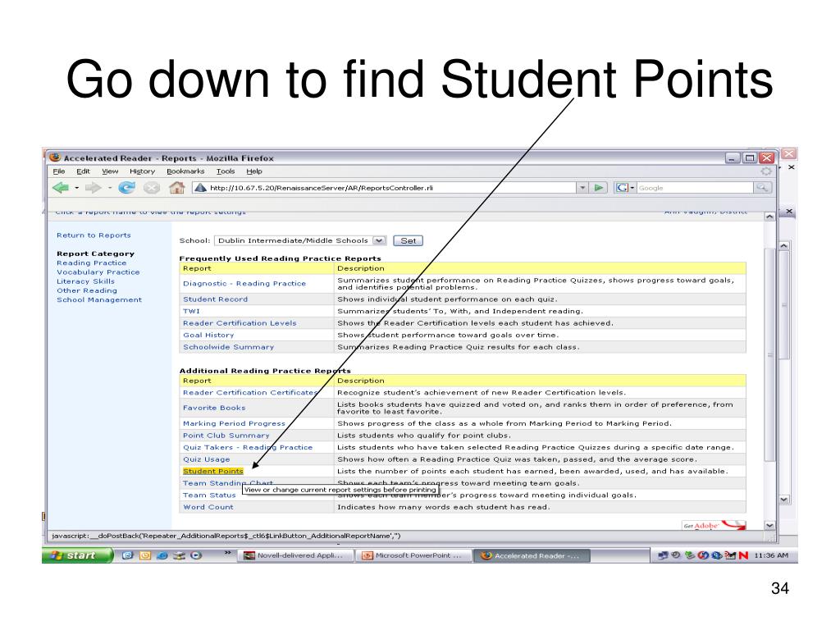Open the Goal History report

208,335
